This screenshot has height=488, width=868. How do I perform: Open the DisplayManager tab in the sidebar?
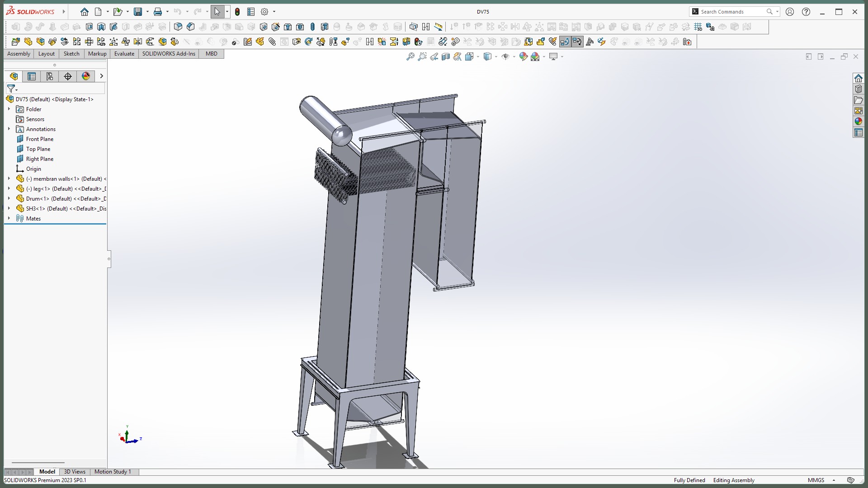point(86,76)
